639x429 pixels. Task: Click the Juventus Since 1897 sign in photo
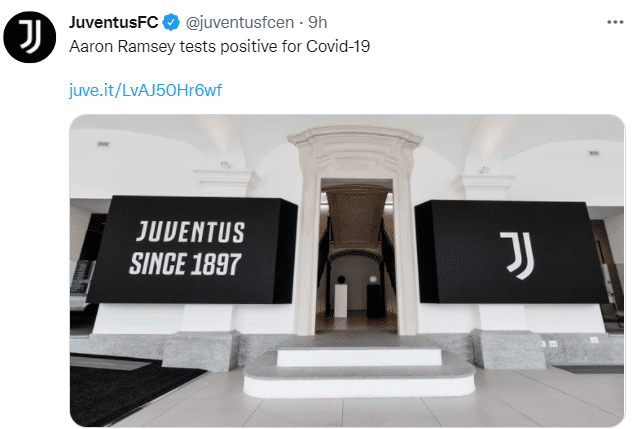coord(192,250)
